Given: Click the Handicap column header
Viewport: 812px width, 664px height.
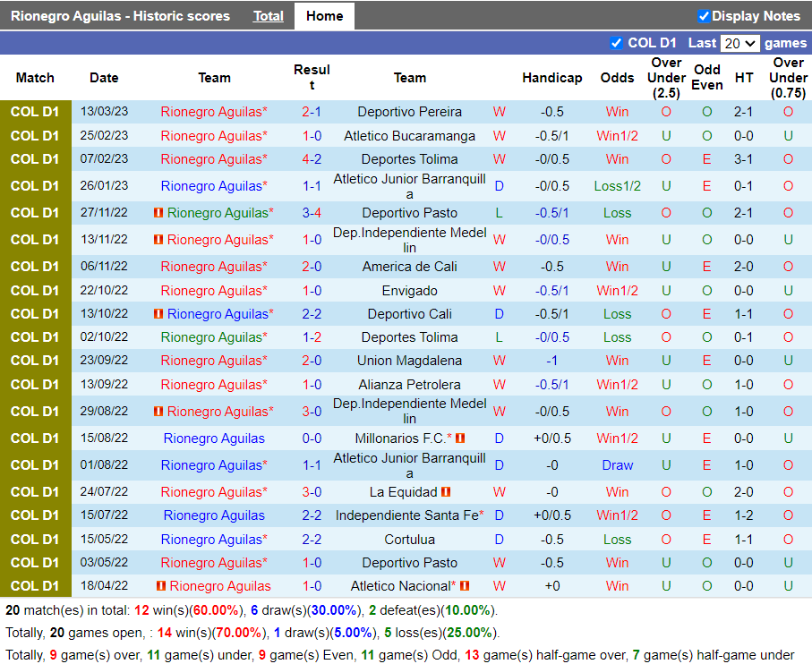Looking at the screenshot, I should click(x=551, y=78).
